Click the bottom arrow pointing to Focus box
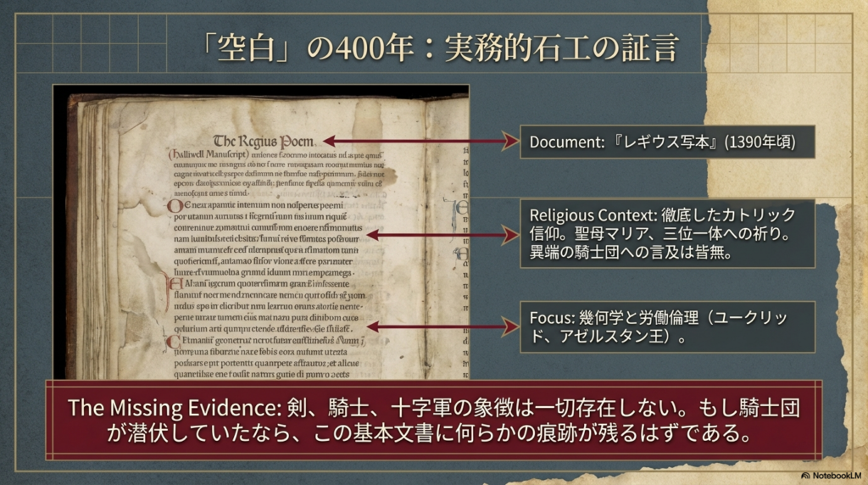 click(x=442, y=326)
